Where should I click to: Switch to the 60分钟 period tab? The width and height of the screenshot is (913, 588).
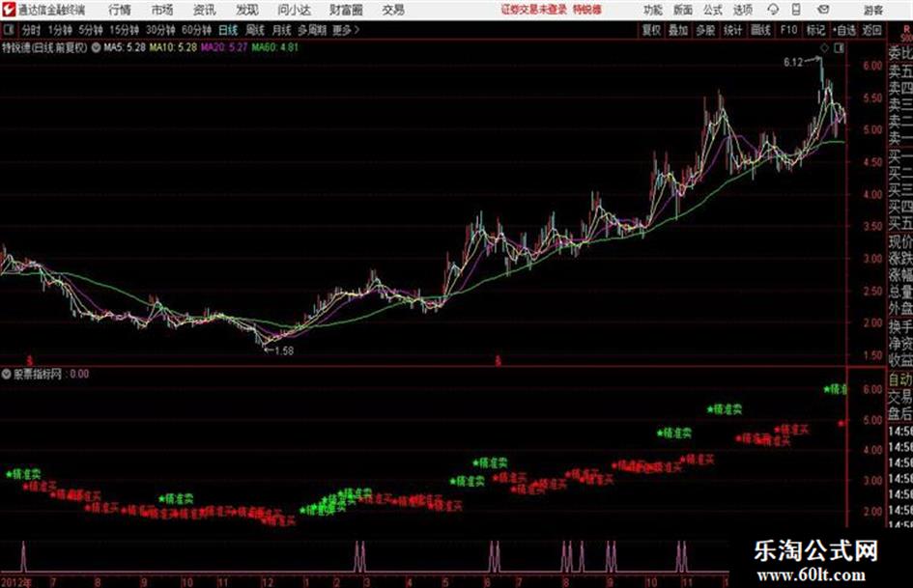click(196, 30)
